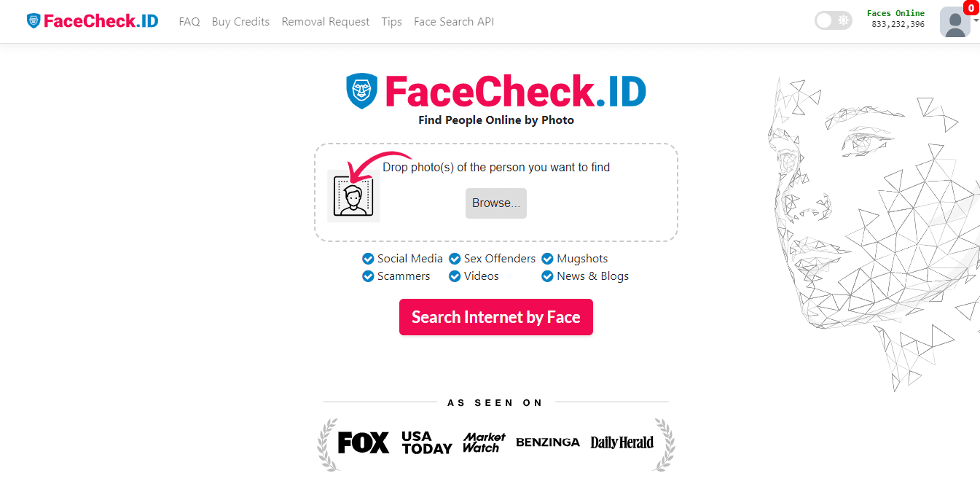Toggle the Videos checkmark
The width and height of the screenshot is (980, 492).
(455, 276)
